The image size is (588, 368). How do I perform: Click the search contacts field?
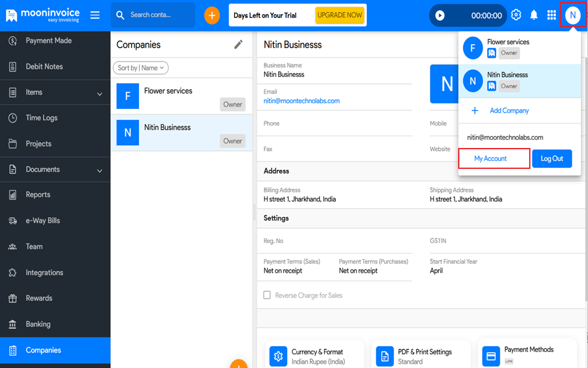coord(153,15)
